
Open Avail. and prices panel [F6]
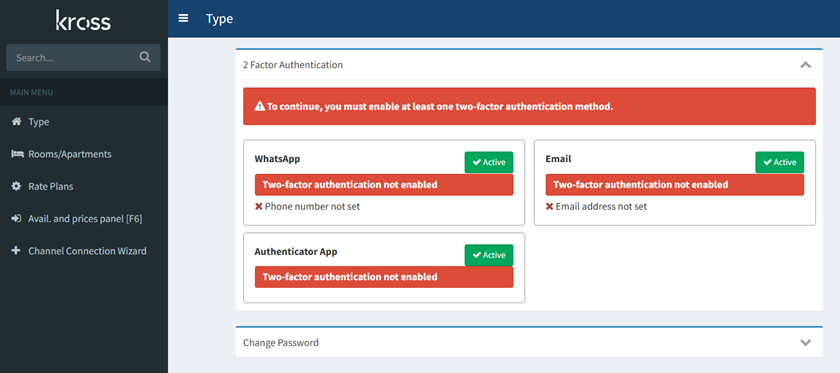84,219
